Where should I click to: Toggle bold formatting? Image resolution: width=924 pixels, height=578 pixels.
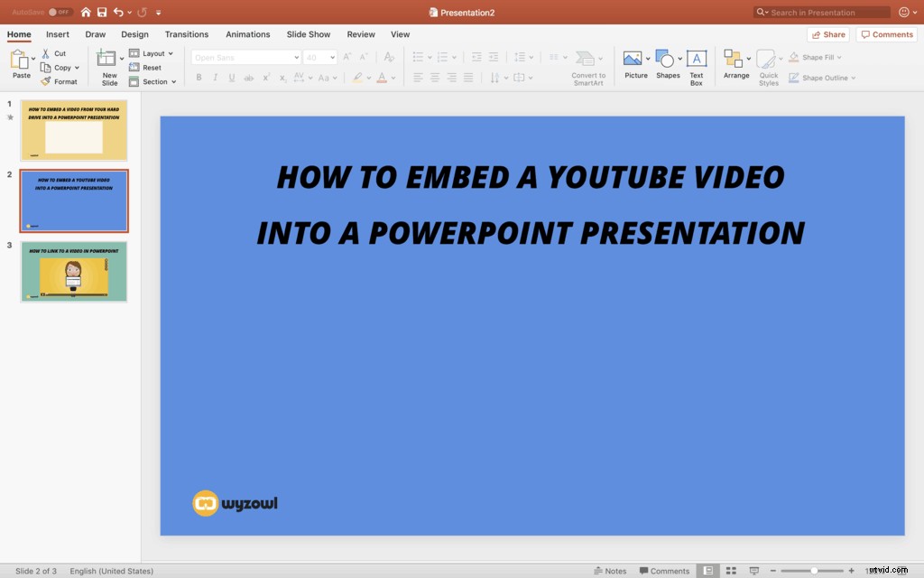click(x=199, y=78)
